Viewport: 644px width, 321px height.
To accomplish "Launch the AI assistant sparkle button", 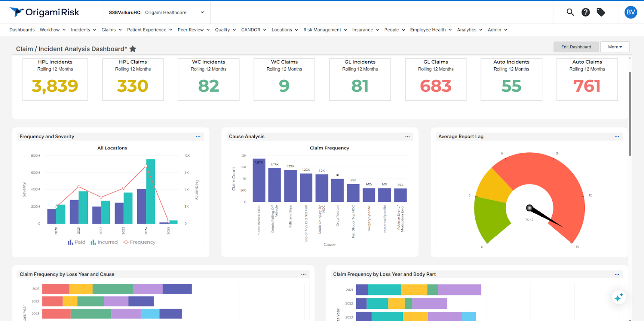I will pos(619,298).
